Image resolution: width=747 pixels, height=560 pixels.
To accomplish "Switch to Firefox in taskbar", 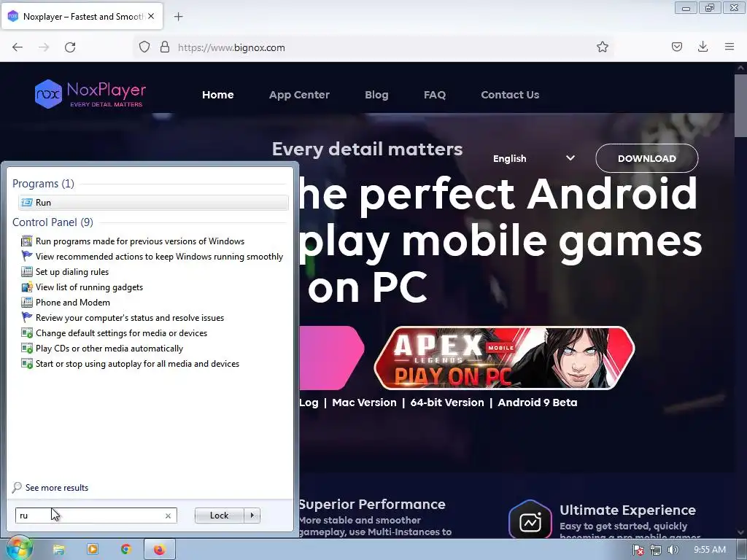I will [x=160, y=550].
